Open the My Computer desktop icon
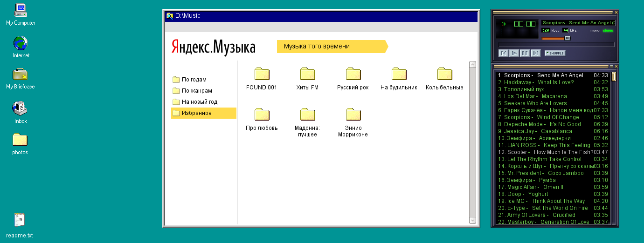The width and height of the screenshot is (644, 243). [x=21, y=14]
